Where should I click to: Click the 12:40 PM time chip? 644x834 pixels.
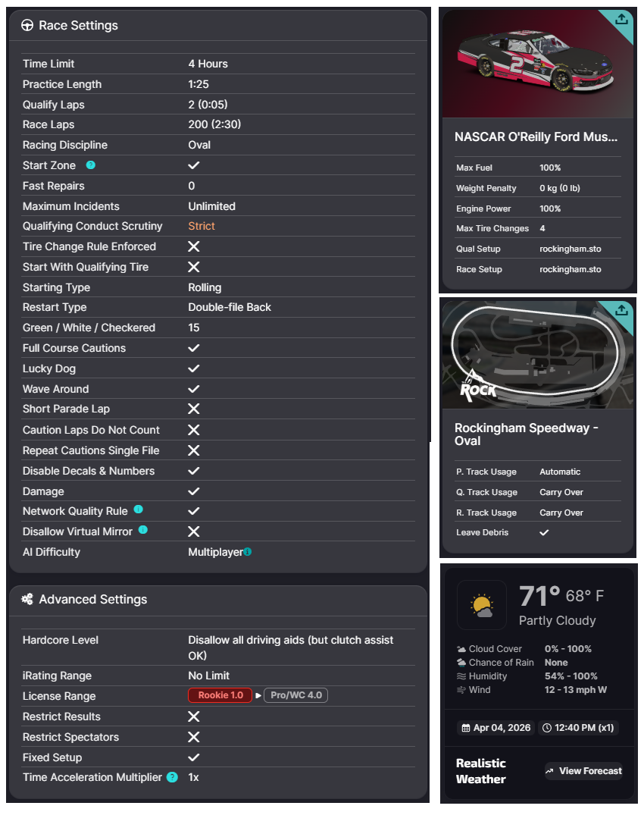coord(578,728)
